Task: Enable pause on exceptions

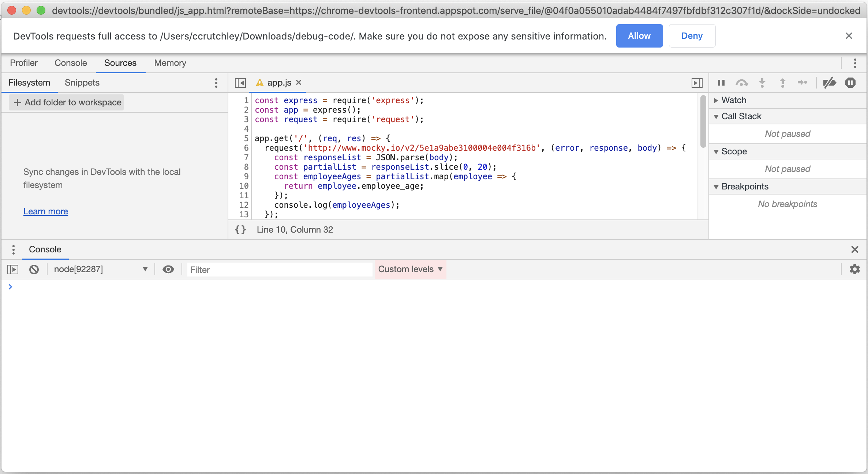Action: (x=850, y=83)
